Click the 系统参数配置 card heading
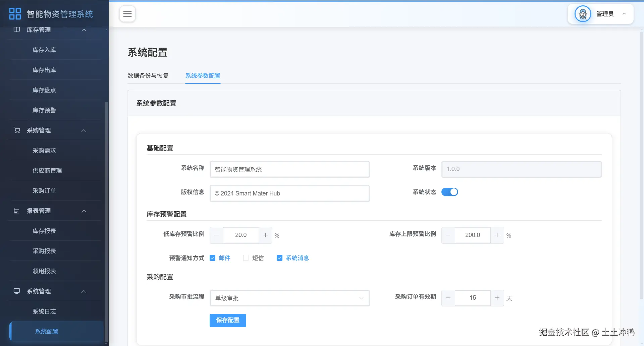Image resolution: width=644 pixels, height=346 pixels. 156,103
